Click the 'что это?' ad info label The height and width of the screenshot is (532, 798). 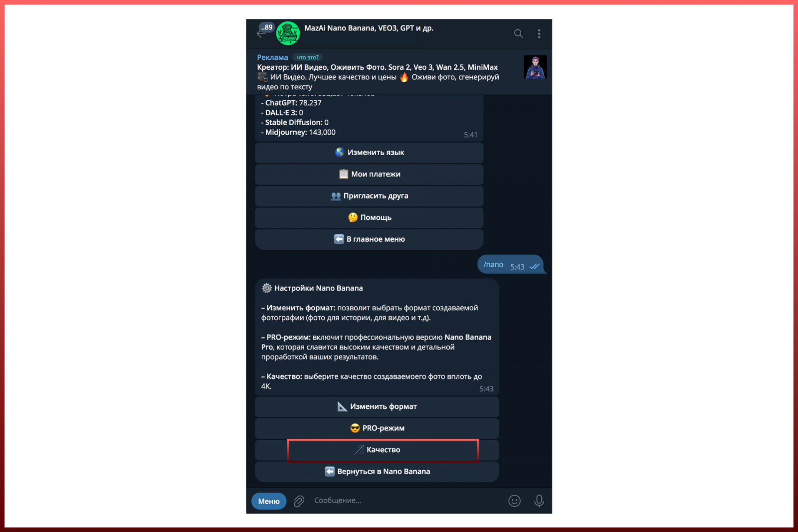pyautogui.click(x=307, y=57)
